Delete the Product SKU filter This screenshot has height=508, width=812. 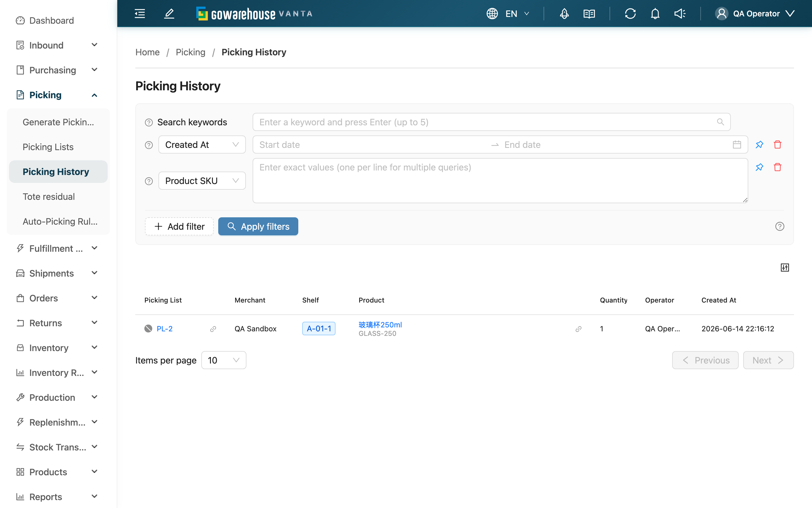tap(777, 167)
